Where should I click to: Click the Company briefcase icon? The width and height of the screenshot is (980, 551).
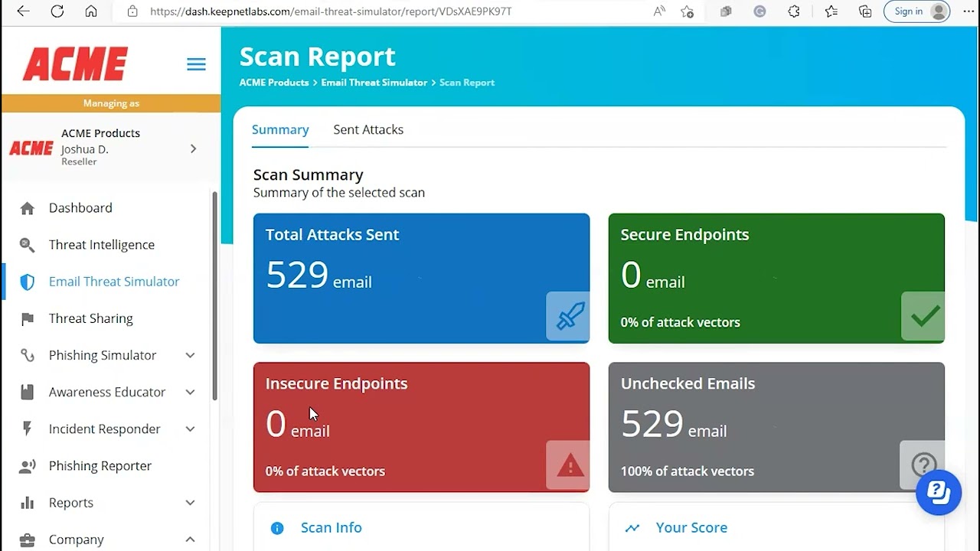pos(28,540)
